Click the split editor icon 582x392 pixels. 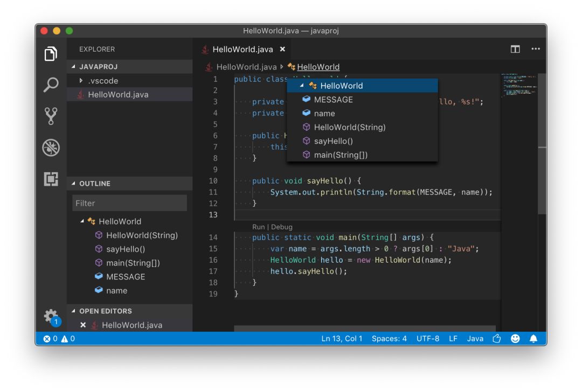point(515,49)
